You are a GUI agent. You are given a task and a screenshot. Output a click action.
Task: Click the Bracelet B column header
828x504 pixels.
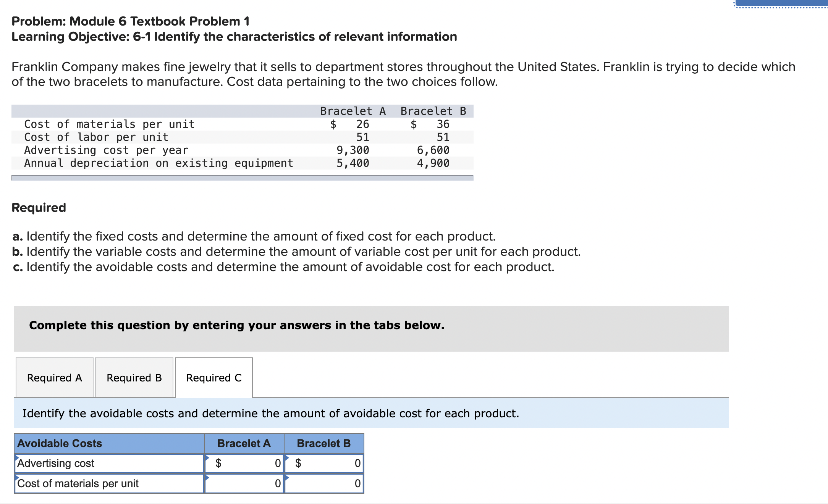323,443
